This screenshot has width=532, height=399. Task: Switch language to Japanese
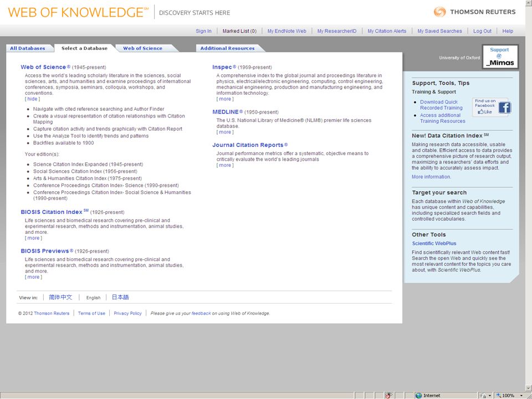[120, 297]
